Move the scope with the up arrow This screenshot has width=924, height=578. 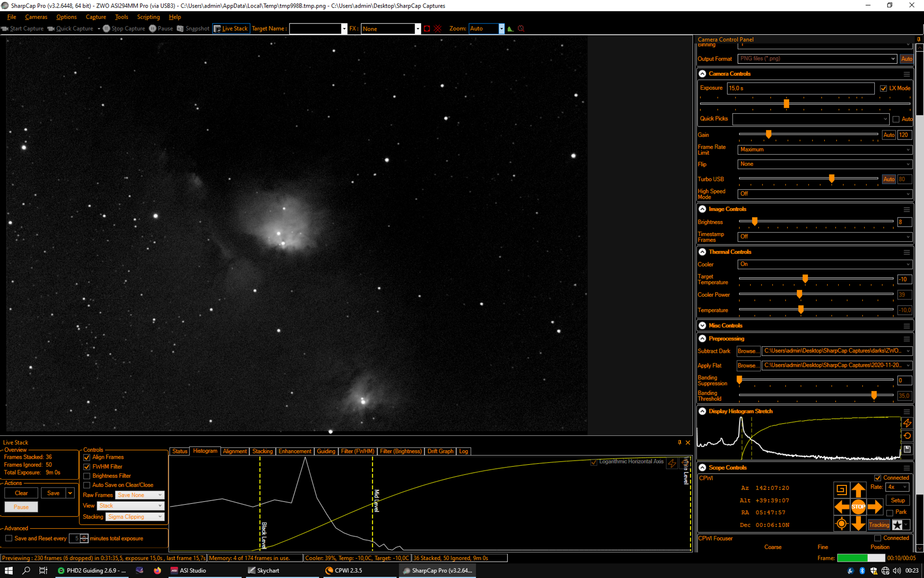point(858,490)
